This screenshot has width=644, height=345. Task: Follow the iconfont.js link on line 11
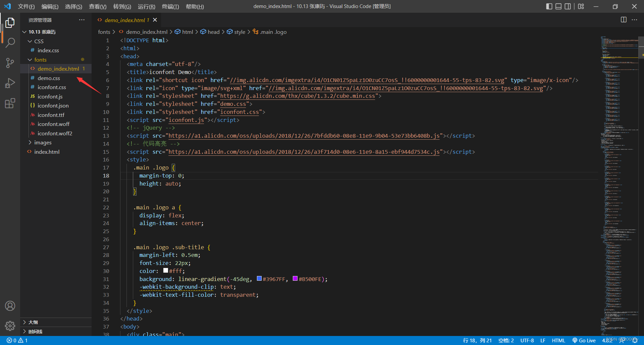pos(186,120)
